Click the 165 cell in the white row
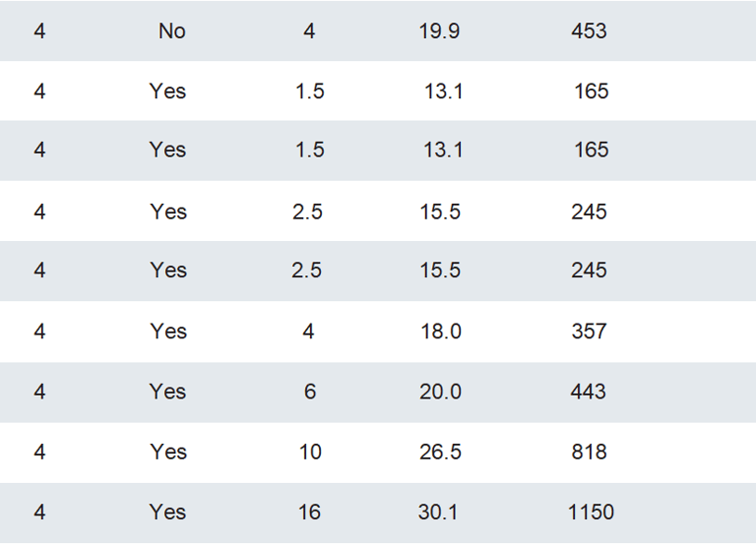756x545 pixels. click(x=592, y=91)
